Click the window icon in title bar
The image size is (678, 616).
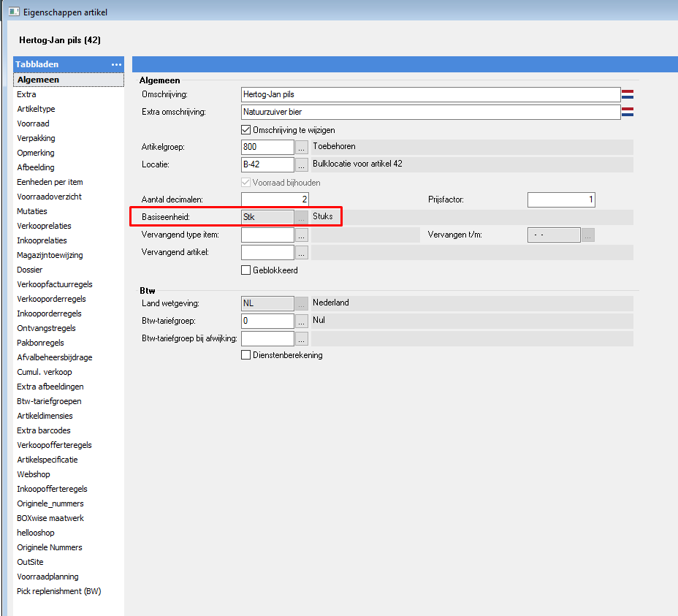pyautogui.click(x=13, y=11)
